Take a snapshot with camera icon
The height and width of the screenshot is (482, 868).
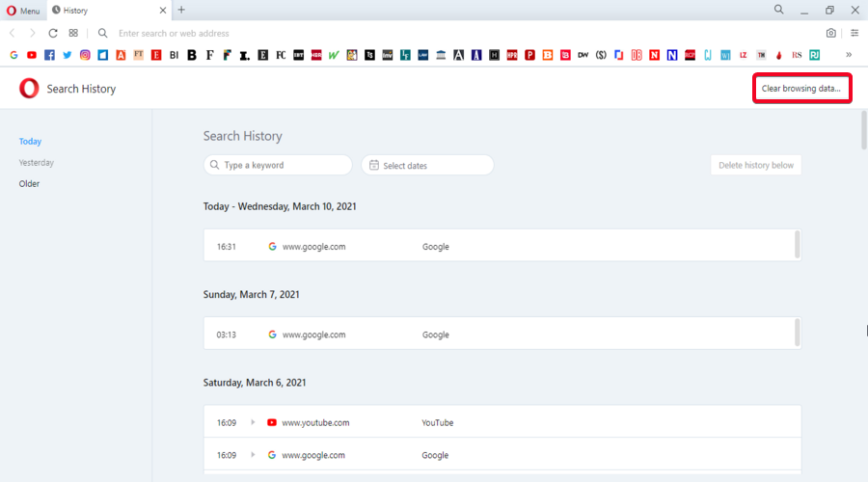[830, 33]
